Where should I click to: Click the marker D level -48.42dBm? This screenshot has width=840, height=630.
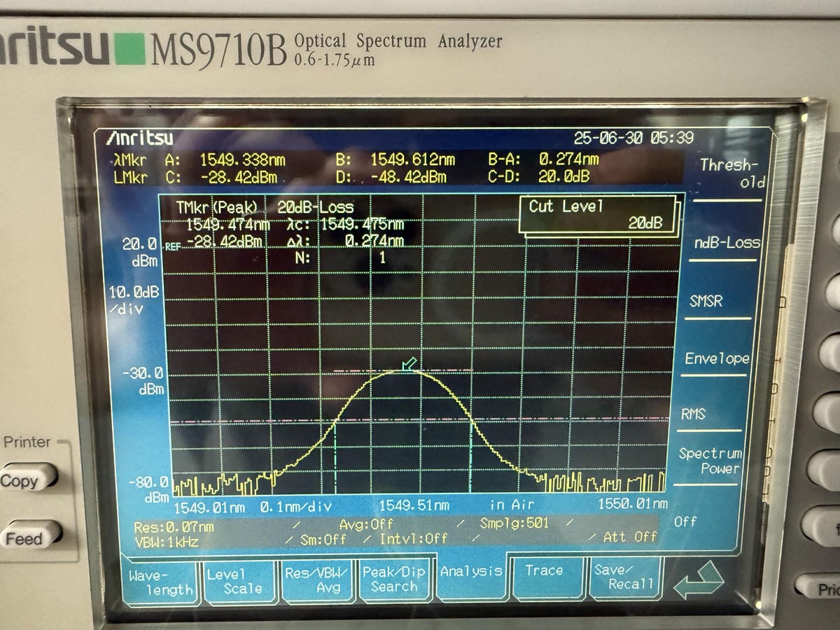pyautogui.click(x=408, y=177)
